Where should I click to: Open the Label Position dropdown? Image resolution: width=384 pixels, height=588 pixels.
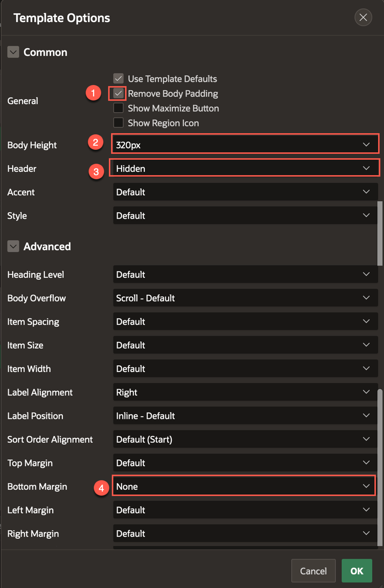click(x=245, y=416)
